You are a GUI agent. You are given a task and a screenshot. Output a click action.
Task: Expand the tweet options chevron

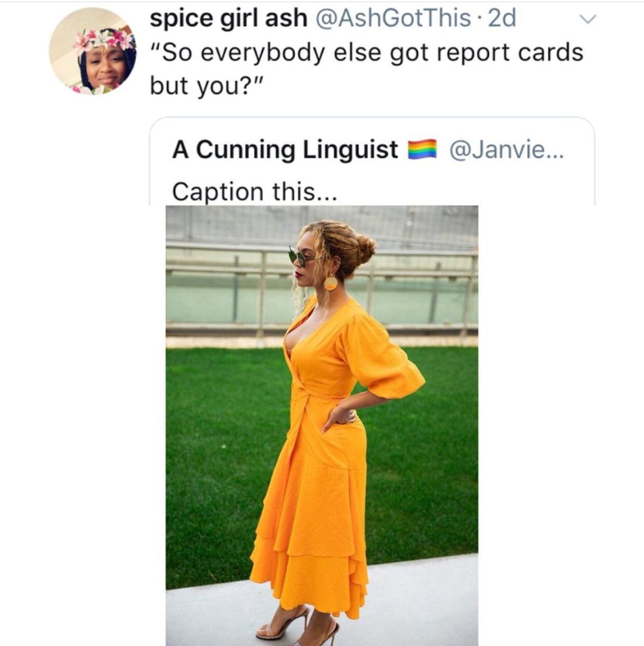pyautogui.click(x=588, y=19)
